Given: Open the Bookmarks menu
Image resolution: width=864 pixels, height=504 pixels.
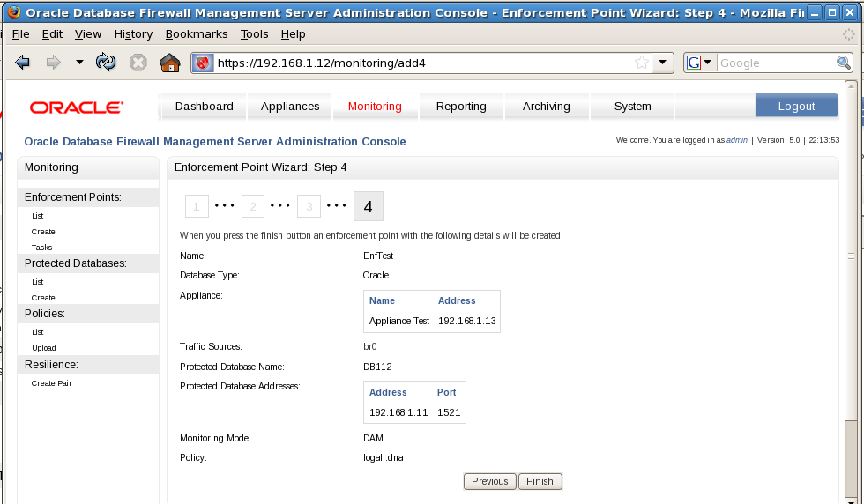Looking at the screenshot, I should (x=197, y=33).
